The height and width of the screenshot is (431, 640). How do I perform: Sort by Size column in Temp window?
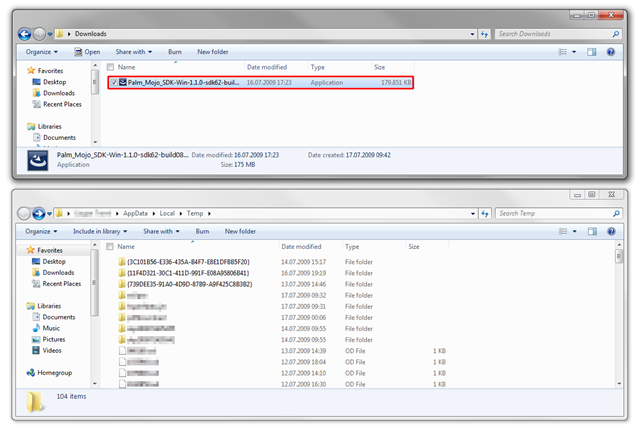(414, 247)
